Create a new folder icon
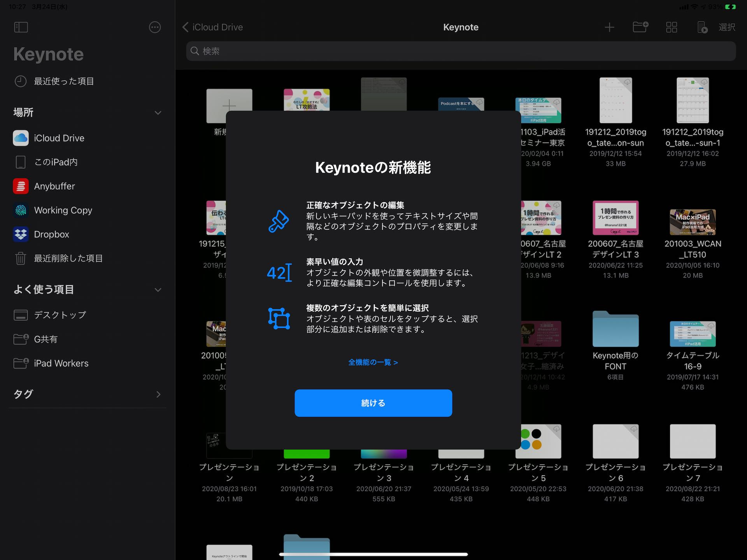 (640, 27)
